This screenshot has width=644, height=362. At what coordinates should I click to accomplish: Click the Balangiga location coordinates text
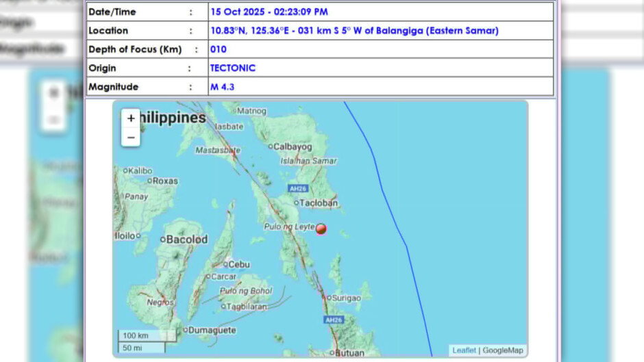[x=354, y=31]
